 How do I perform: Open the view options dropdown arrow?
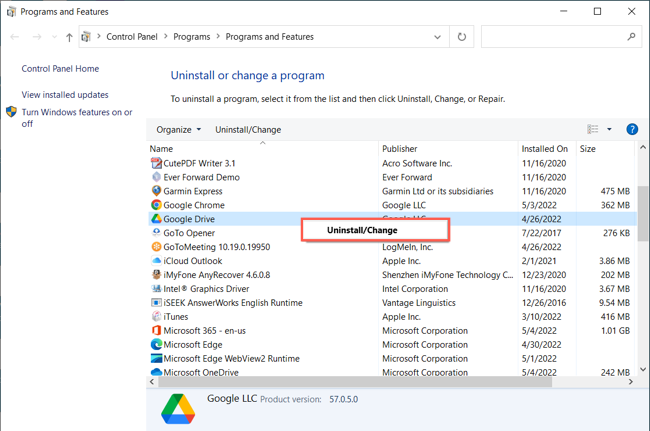coord(609,129)
